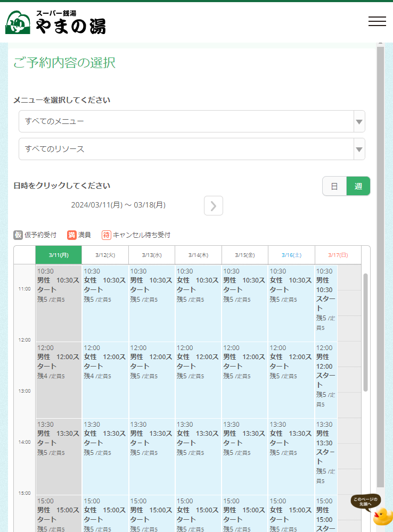
Task: Open the すべてのリソース dropdown
Action: pyautogui.click(x=192, y=149)
